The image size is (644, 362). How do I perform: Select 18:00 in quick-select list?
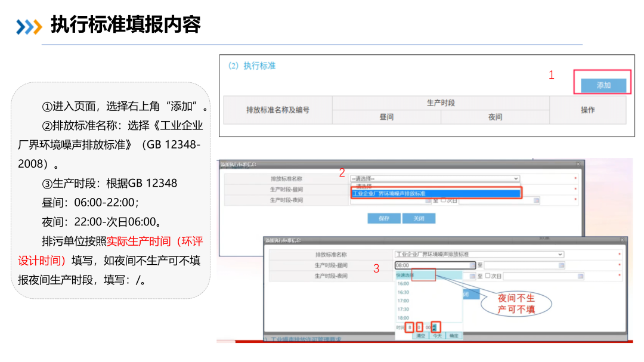[403, 318]
